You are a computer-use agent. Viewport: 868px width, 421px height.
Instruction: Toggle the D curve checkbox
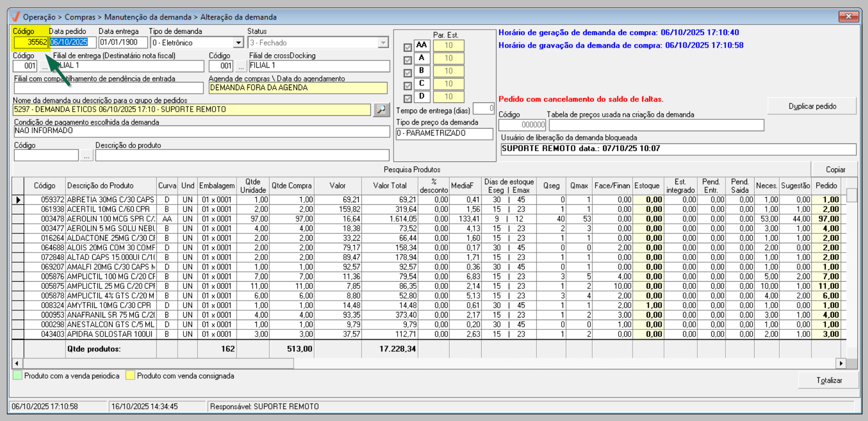[x=407, y=98]
